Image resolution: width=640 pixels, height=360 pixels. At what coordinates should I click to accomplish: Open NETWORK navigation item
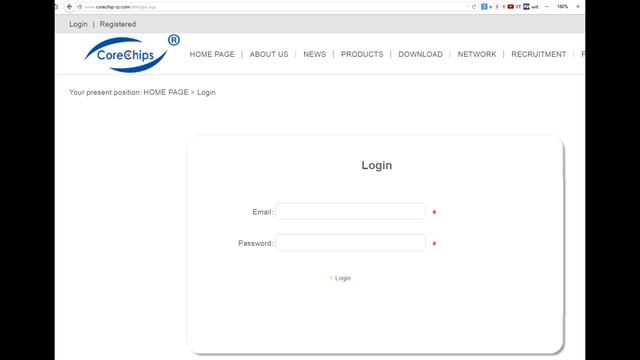coord(477,54)
